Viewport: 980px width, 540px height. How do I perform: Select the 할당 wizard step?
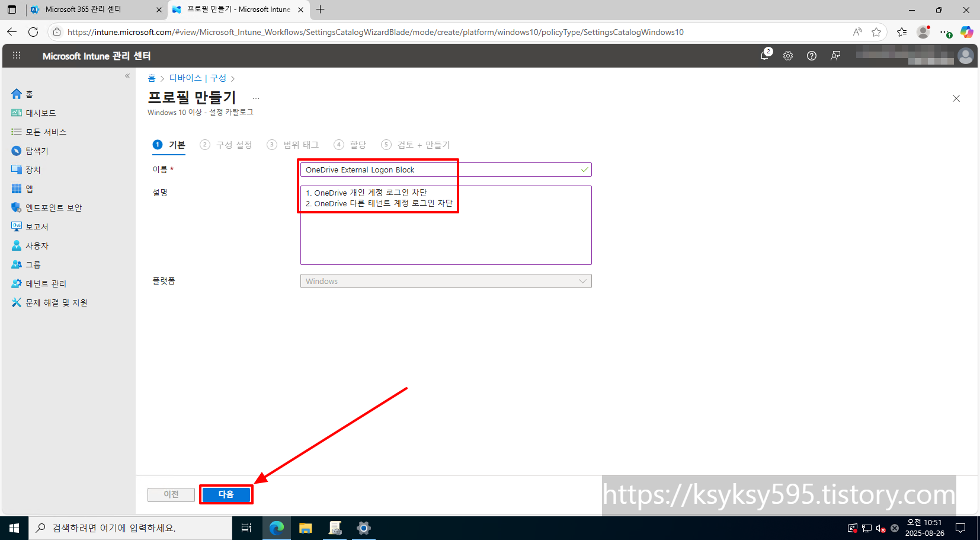pos(350,145)
